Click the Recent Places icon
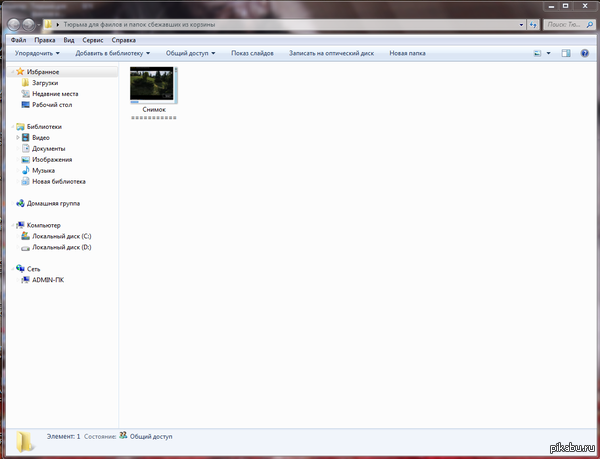This screenshot has height=459, width=600. pos(26,94)
